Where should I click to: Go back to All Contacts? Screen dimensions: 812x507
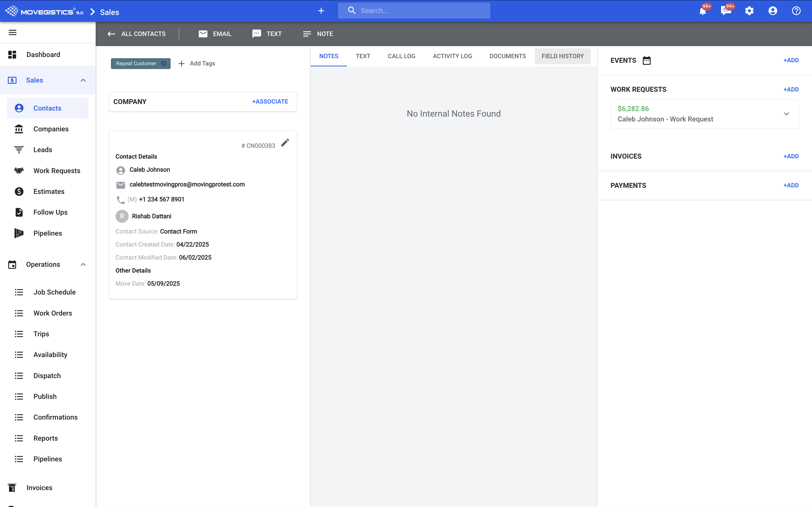pyautogui.click(x=137, y=34)
